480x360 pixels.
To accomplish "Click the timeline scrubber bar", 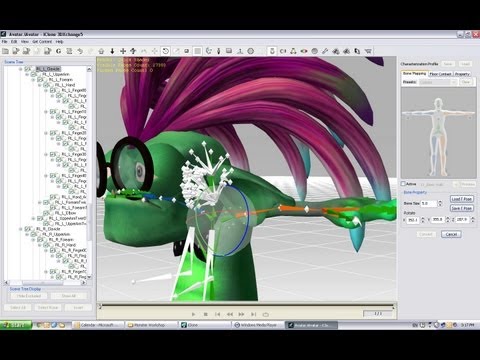I will point(247,306).
